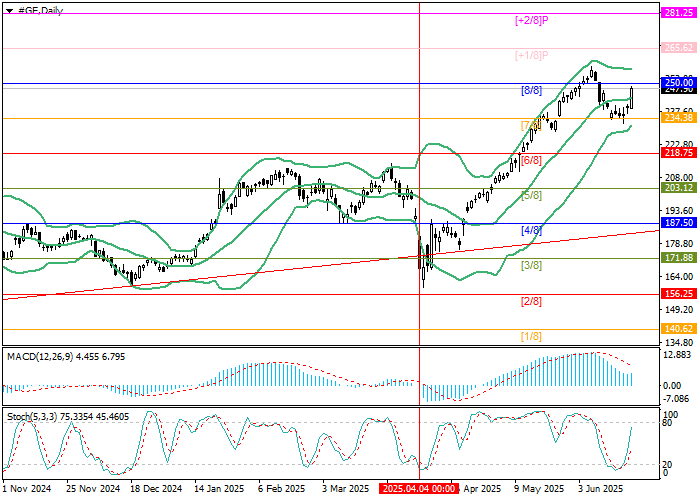Select the 265.62 pink price tag
The width and height of the screenshot is (700, 500).
click(679, 48)
